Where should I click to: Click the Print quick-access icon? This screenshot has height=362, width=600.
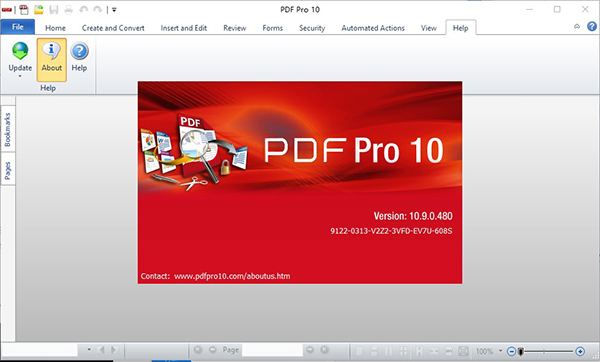tap(68, 10)
